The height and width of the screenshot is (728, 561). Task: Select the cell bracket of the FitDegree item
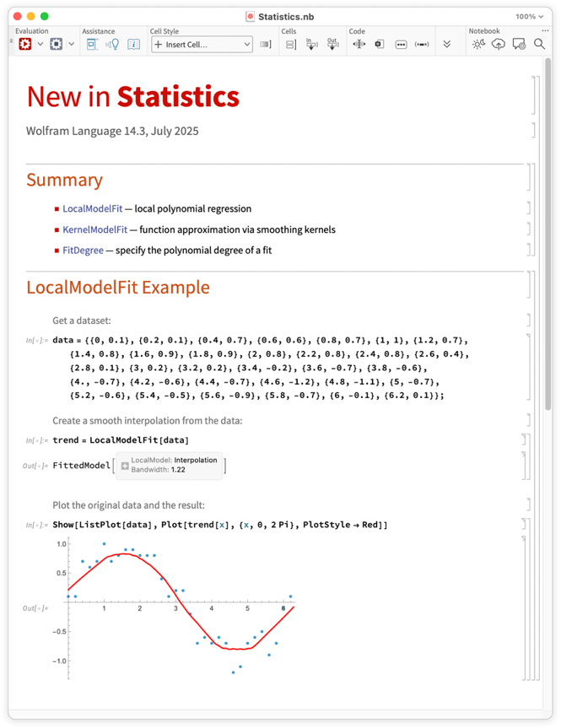(528, 250)
